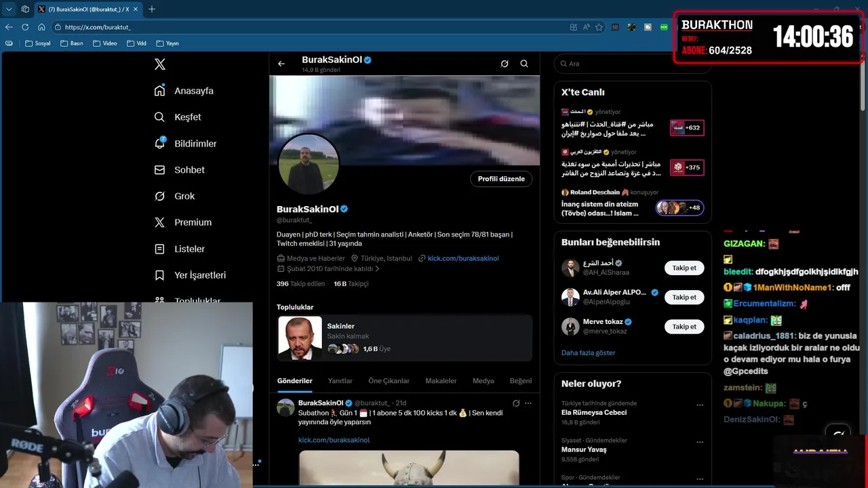Screen dimensions: 868x488
Task: Click the address bar URL
Action: [x=98, y=27]
